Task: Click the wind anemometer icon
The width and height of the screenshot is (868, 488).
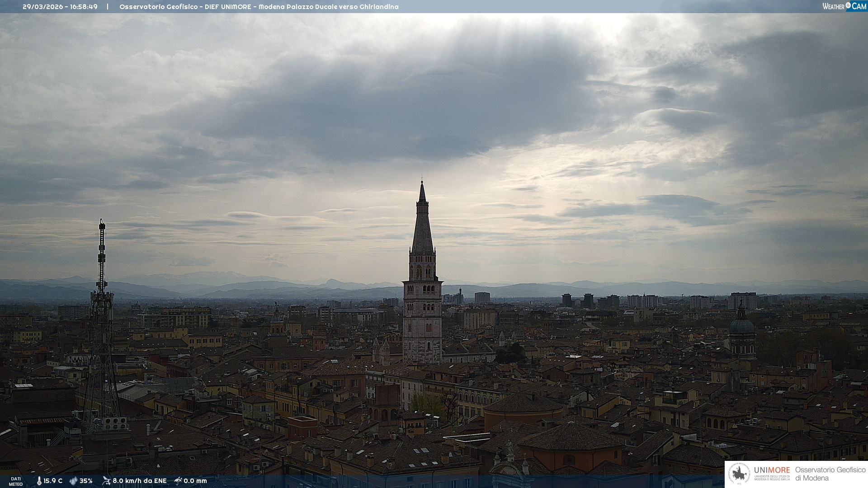Action: (x=106, y=481)
